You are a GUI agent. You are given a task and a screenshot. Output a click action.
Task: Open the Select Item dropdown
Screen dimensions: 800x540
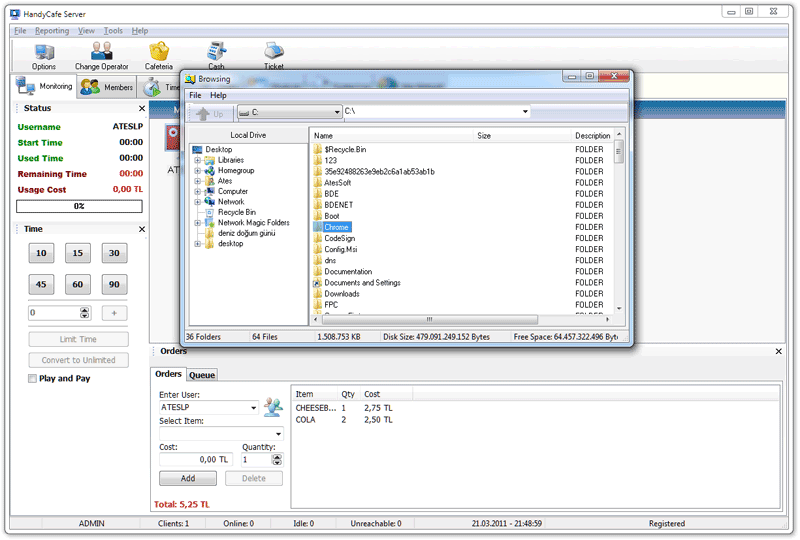click(279, 434)
